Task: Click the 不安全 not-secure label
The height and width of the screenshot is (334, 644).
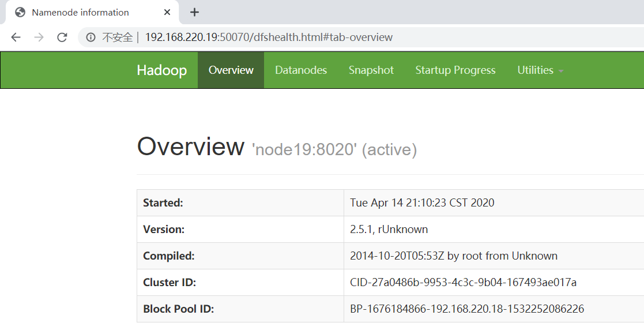Action: pos(118,37)
